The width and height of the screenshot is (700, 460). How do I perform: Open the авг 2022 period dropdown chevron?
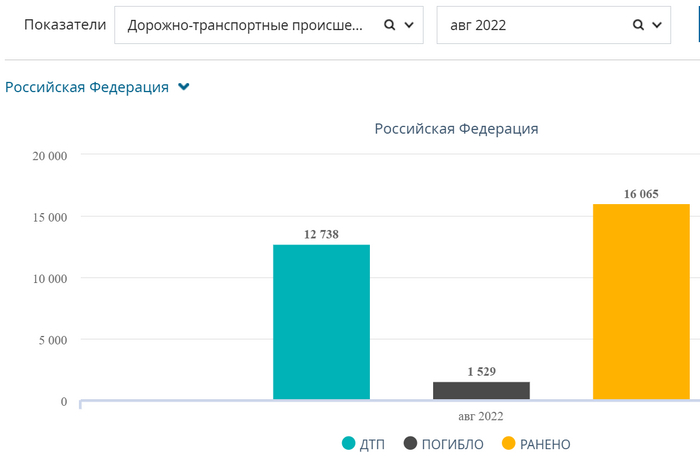point(656,26)
